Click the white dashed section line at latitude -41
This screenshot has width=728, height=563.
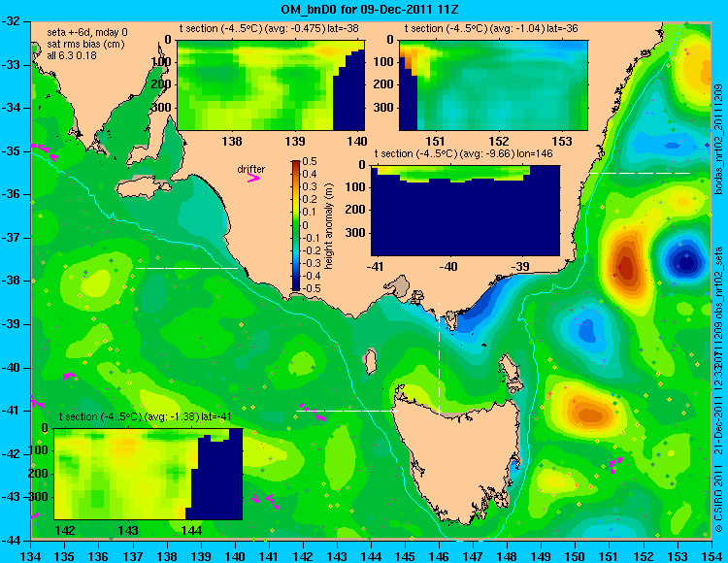click(347, 411)
